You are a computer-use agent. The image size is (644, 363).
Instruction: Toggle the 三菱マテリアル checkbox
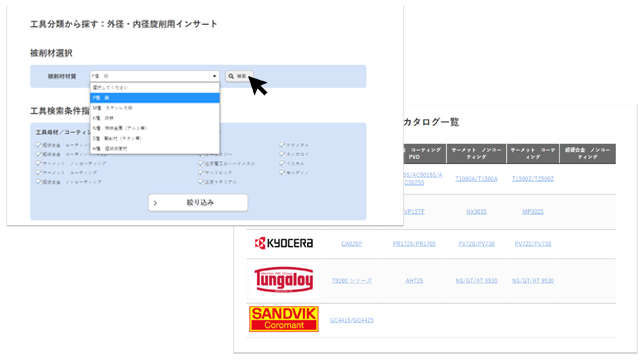point(201,182)
